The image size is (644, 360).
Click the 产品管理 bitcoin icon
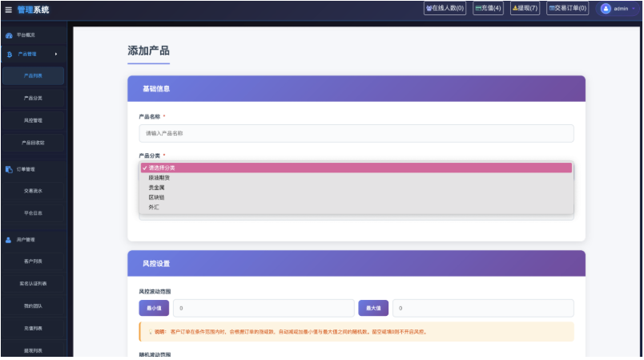(9, 55)
